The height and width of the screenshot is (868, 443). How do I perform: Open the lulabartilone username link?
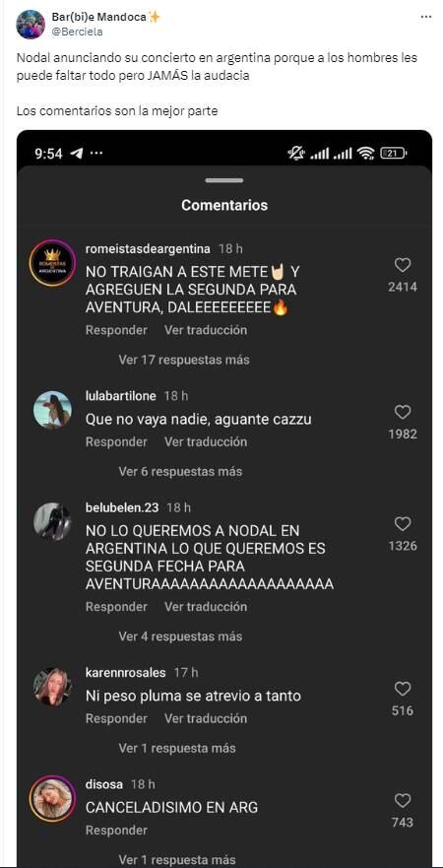[x=121, y=396]
